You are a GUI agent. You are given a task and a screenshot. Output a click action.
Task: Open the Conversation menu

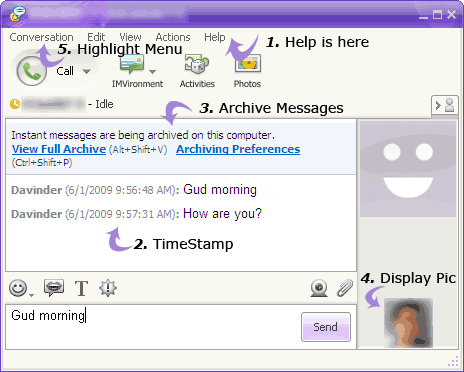[42, 37]
